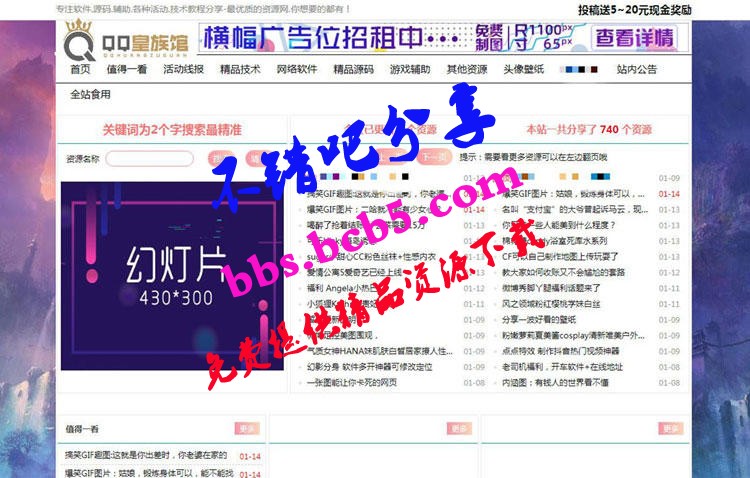This screenshot has height=478, width=750.
Task: Click 更多 in the 值得一看 panel
Action: click(247, 429)
